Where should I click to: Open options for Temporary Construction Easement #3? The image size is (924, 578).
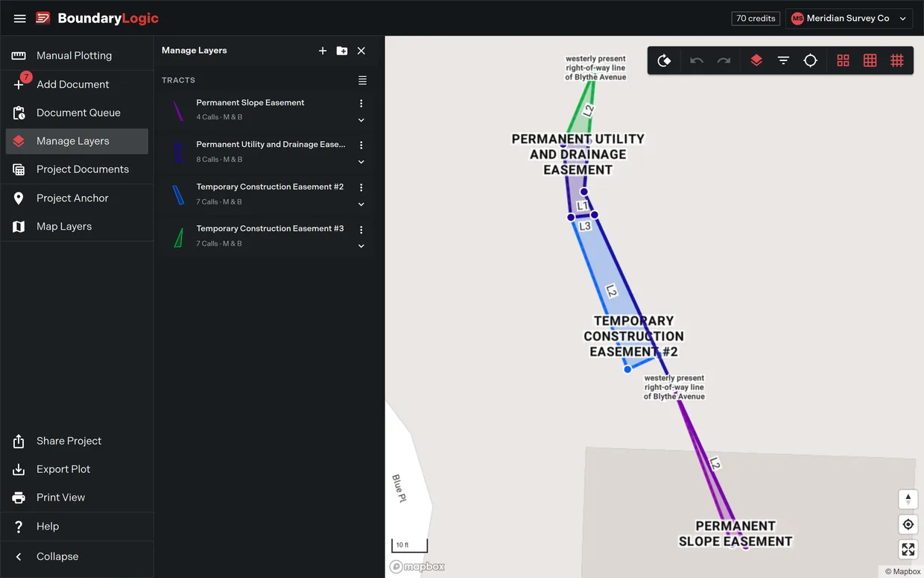pos(361,230)
